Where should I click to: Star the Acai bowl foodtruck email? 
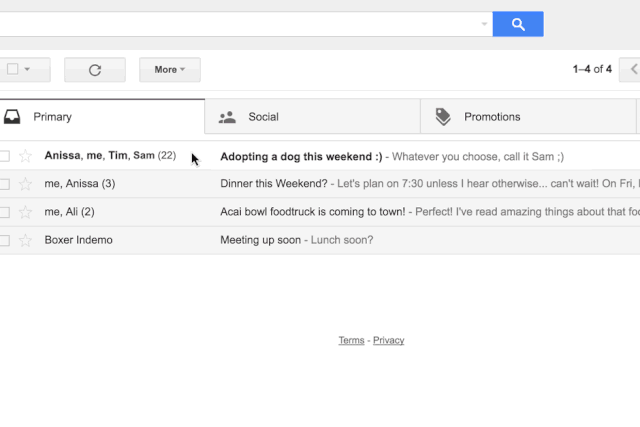tap(25, 212)
